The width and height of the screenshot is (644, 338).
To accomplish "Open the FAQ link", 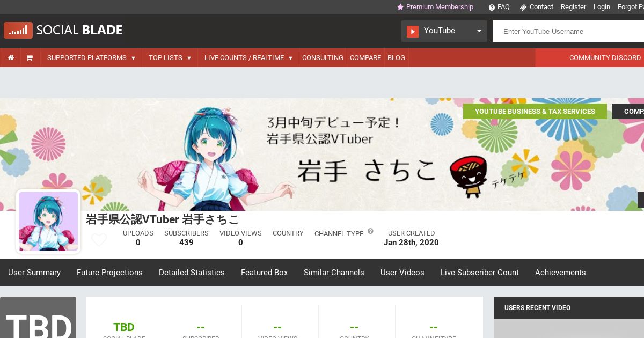I will [x=503, y=7].
